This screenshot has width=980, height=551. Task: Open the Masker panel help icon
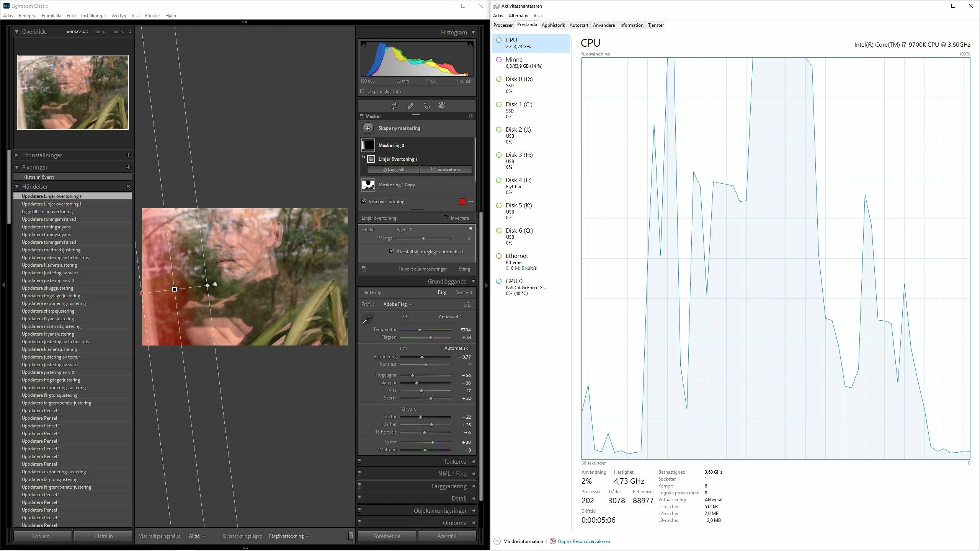pos(471,116)
